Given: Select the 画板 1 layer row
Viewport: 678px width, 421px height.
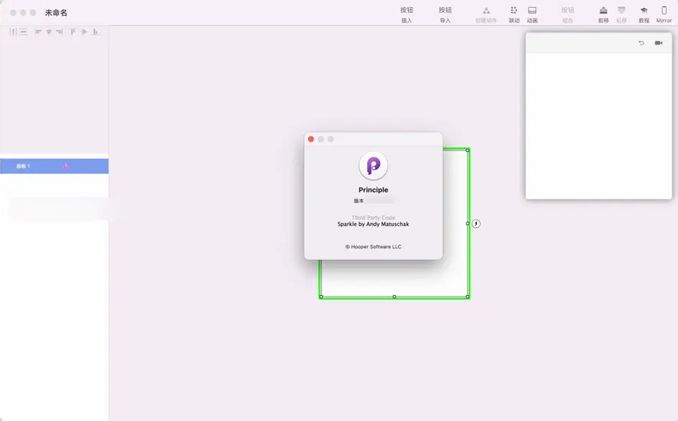Looking at the screenshot, I should 54,166.
